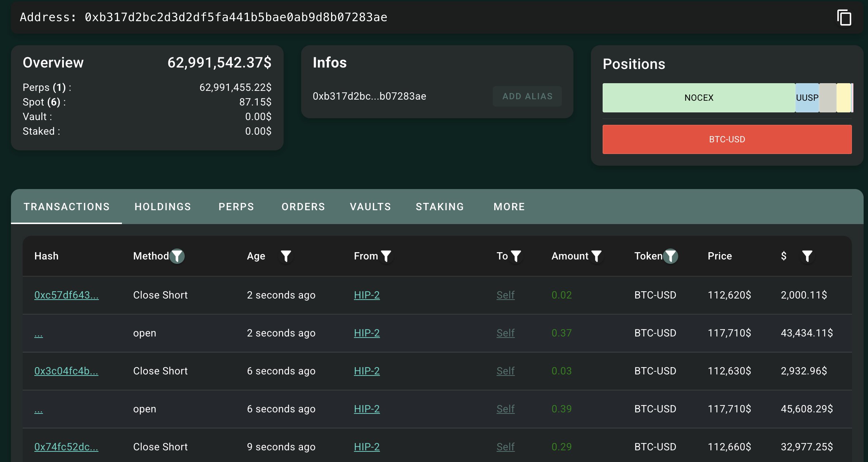Open the To column filter
868x462 pixels.
pos(516,256)
